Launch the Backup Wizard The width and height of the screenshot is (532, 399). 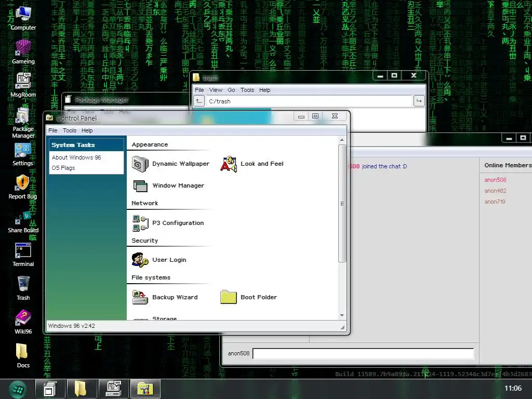pyautogui.click(x=165, y=297)
